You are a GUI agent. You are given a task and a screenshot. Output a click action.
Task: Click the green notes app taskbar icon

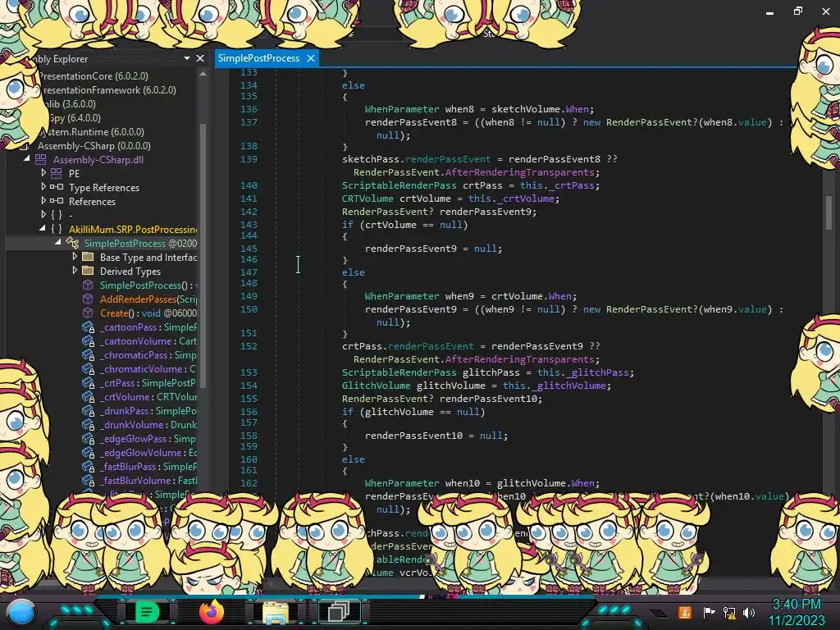(x=146, y=611)
